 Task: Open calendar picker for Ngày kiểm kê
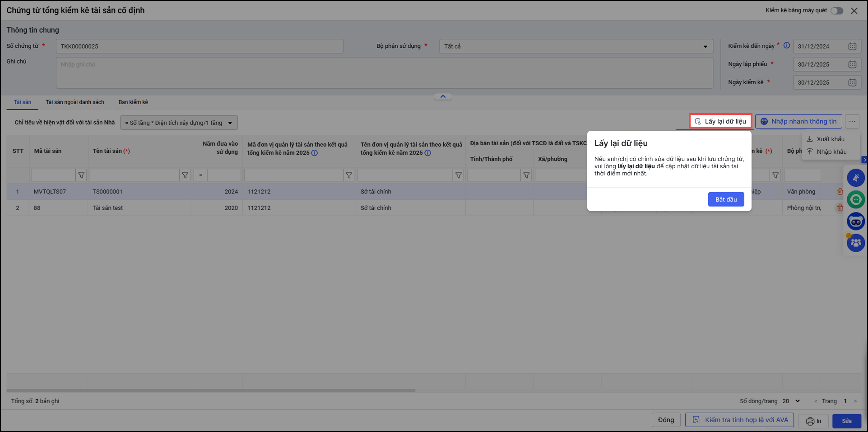click(852, 83)
